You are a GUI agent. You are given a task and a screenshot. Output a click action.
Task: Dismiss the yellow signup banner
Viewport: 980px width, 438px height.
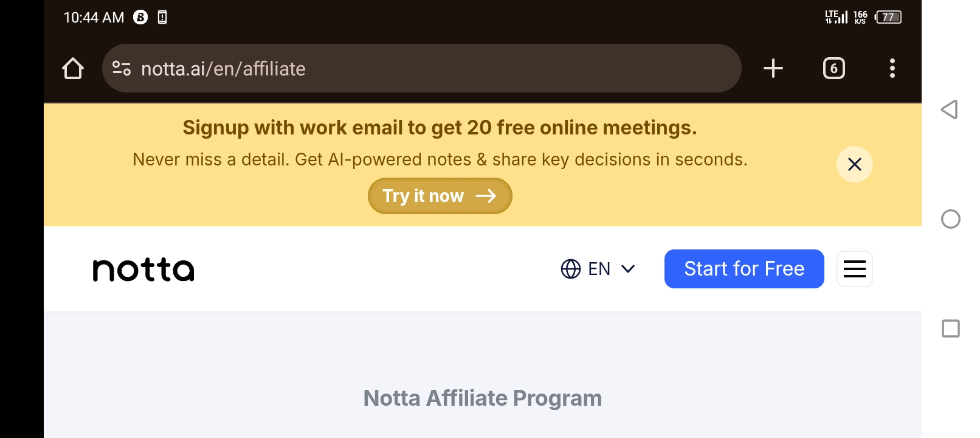(x=854, y=164)
